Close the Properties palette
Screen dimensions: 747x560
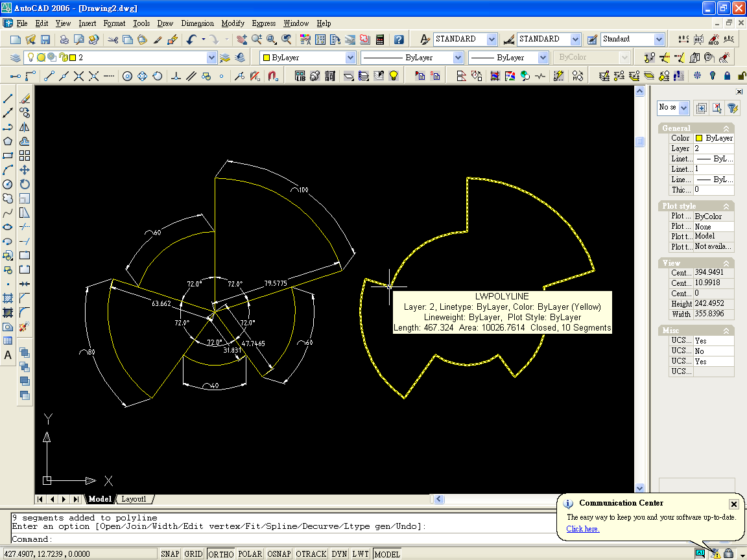tap(739, 91)
